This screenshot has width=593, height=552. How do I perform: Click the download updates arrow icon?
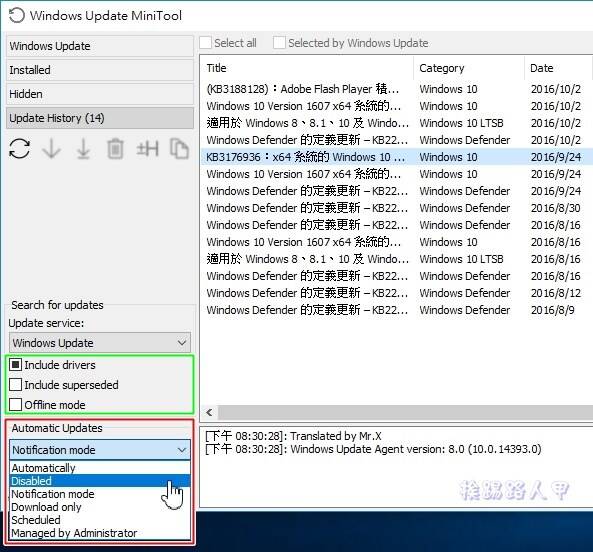click(51, 149)
